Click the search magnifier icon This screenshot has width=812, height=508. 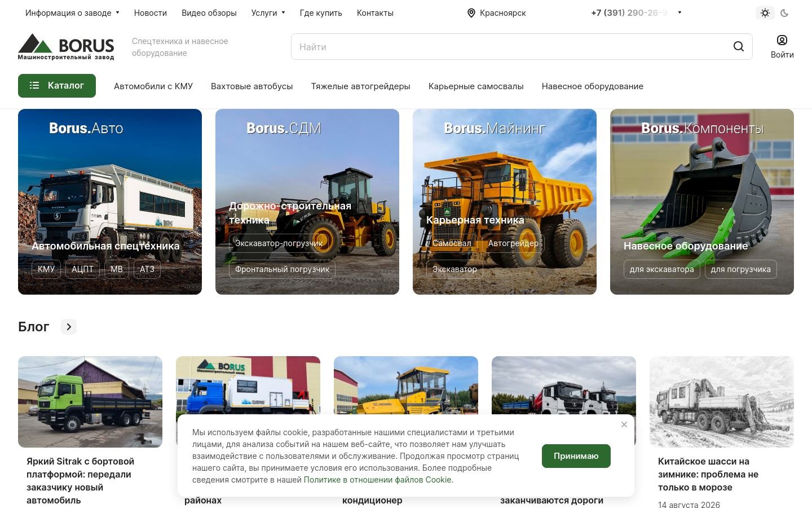point(738,47)
